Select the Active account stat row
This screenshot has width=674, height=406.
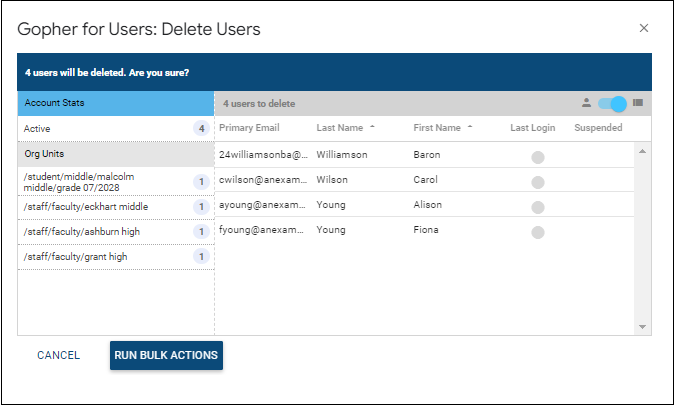(x=116, y=128)
